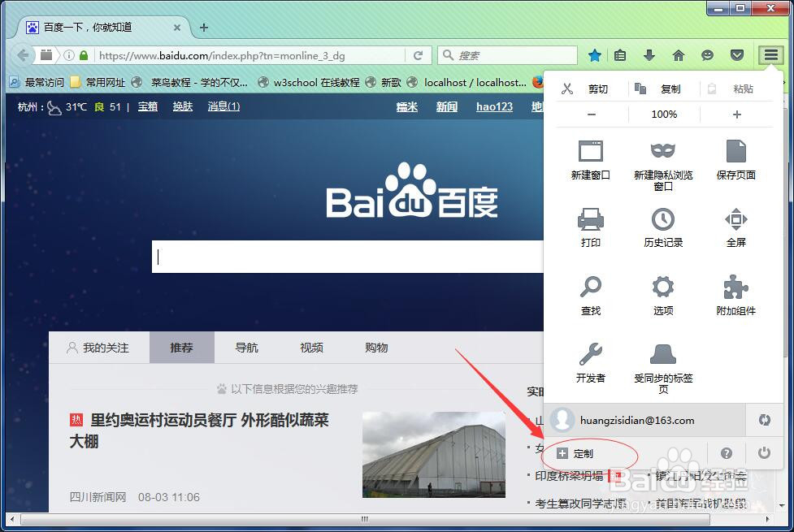This screenshot has width=794, height=532.
Task: Bookmark this page with star icon
Action: pos(595,55)
